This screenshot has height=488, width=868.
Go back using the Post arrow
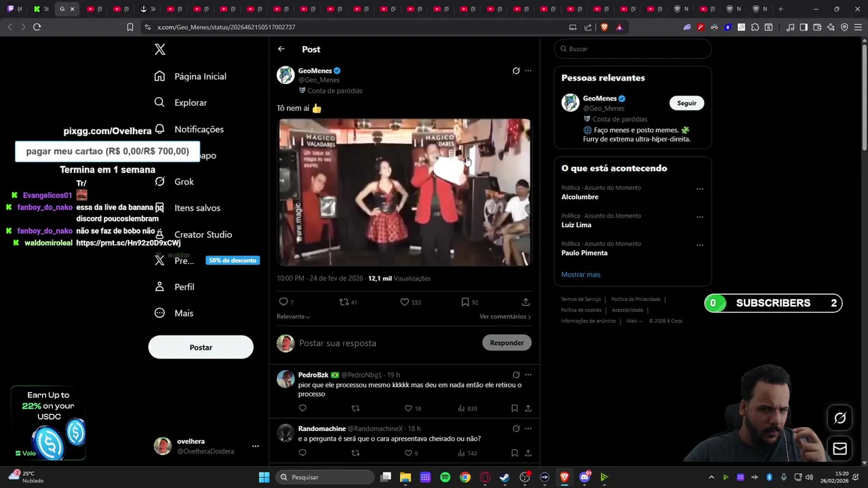tap(281, 49)
